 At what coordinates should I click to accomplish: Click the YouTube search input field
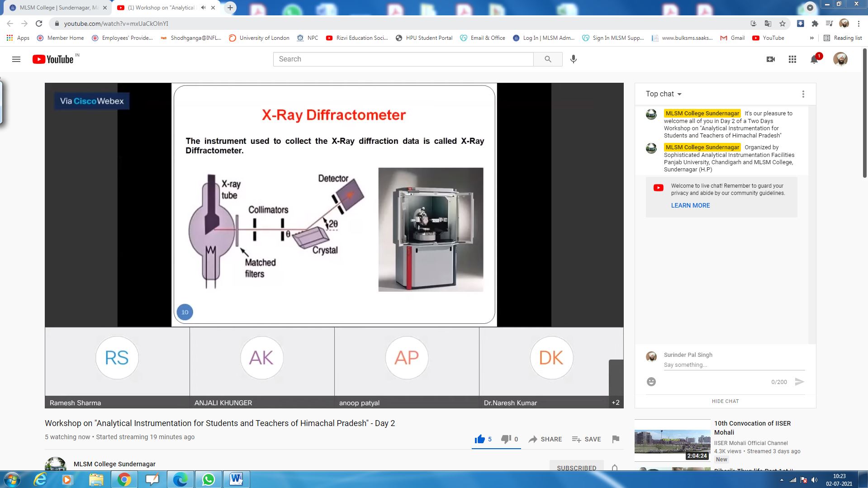(403, 59)
